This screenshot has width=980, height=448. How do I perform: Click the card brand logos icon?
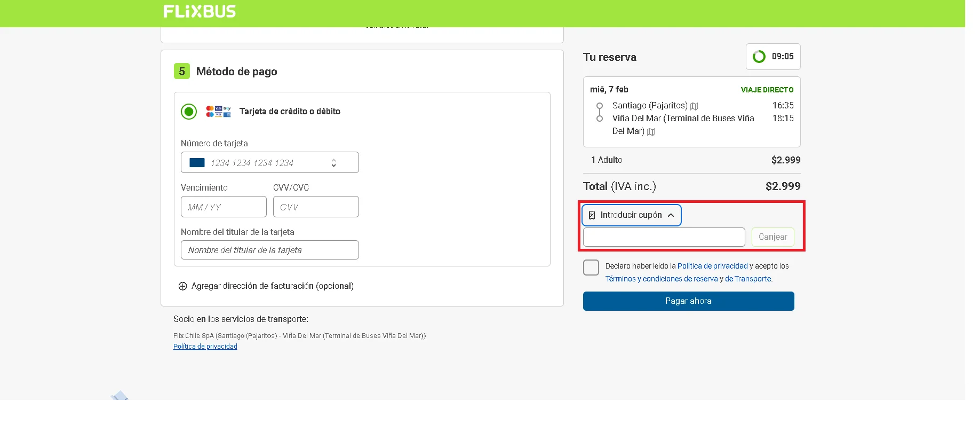tap(218, 111)
